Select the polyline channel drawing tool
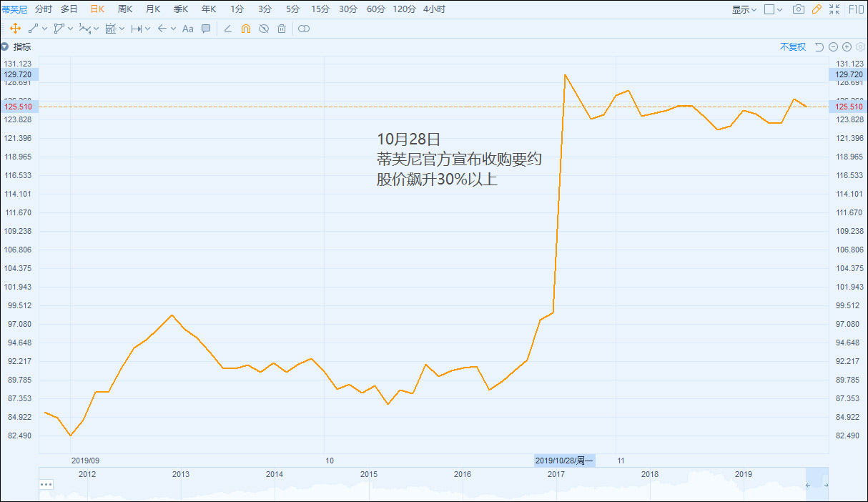Image resolution: width=868 pixels, height=502 pixels. coord(59,29)
